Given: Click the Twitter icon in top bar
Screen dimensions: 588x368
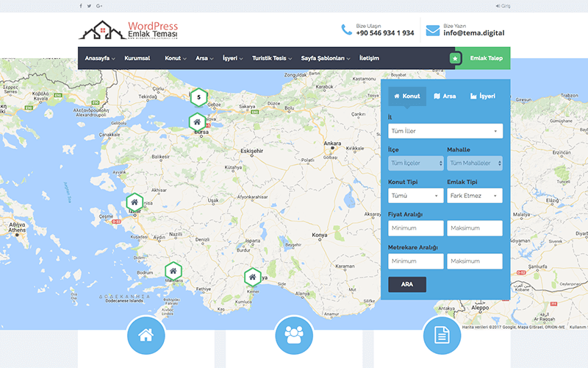Looking at the screenshot, I should (90, 6).
